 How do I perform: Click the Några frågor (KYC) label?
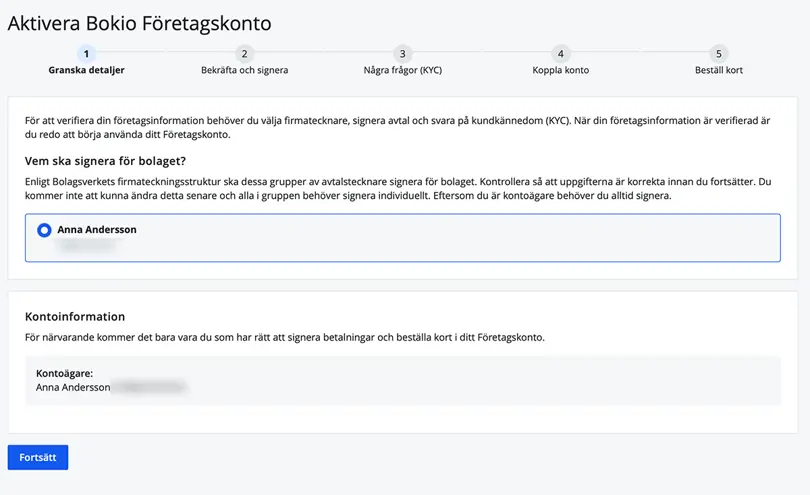(402, 70)
